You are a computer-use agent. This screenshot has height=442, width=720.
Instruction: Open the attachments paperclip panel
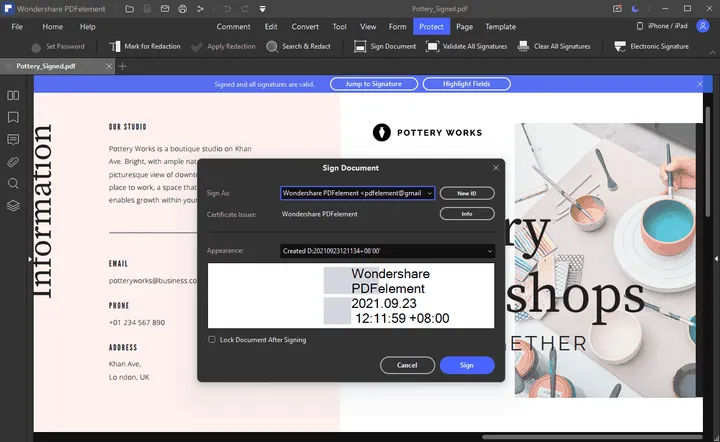pos(13,161)
